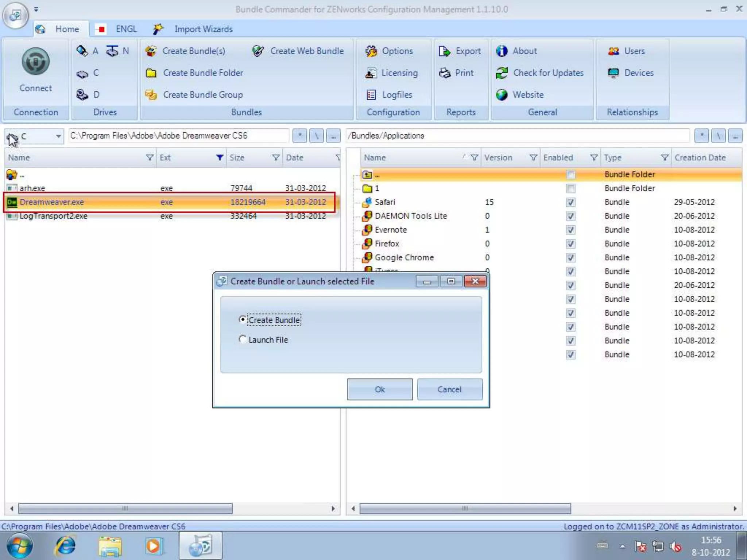
Task: Select the Launch File radio option
Action: pos(243,339)
